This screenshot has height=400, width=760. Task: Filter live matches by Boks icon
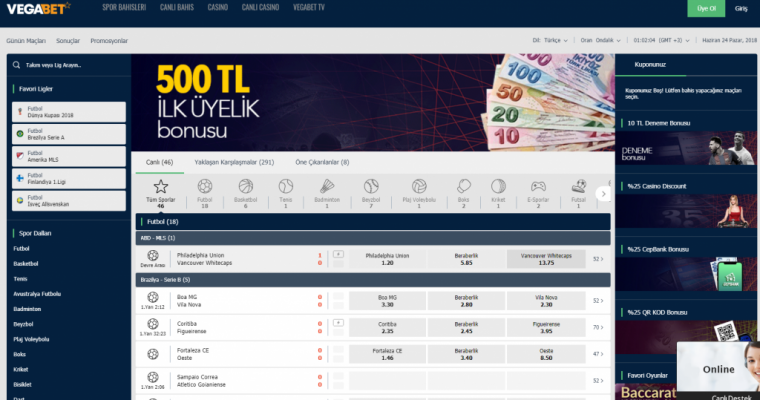point(463,186)
